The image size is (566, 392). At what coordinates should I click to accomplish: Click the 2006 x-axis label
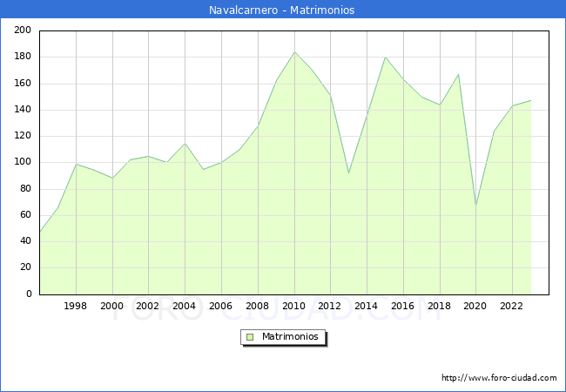point(220,306)
